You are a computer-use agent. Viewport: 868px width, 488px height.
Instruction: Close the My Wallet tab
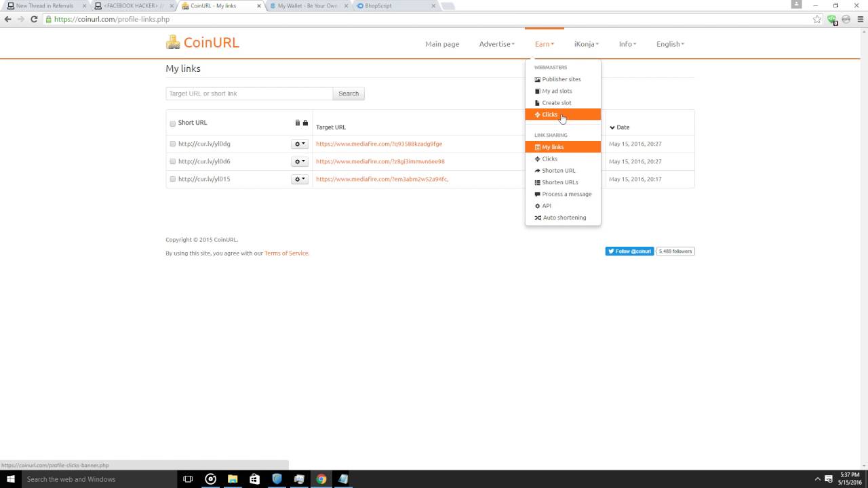coord(347,5)
